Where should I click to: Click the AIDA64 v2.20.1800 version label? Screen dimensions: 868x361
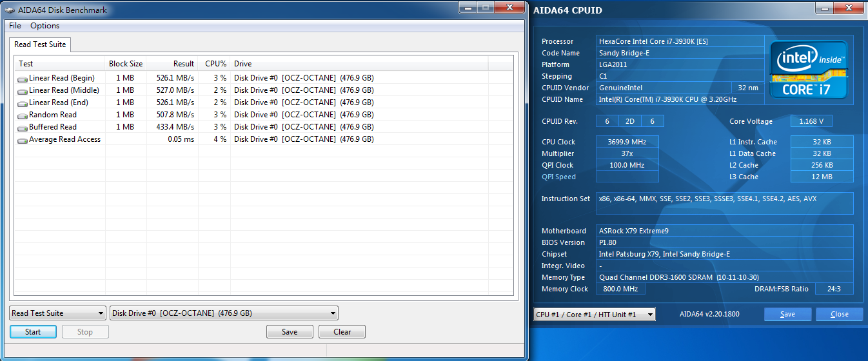click(709, 314)
